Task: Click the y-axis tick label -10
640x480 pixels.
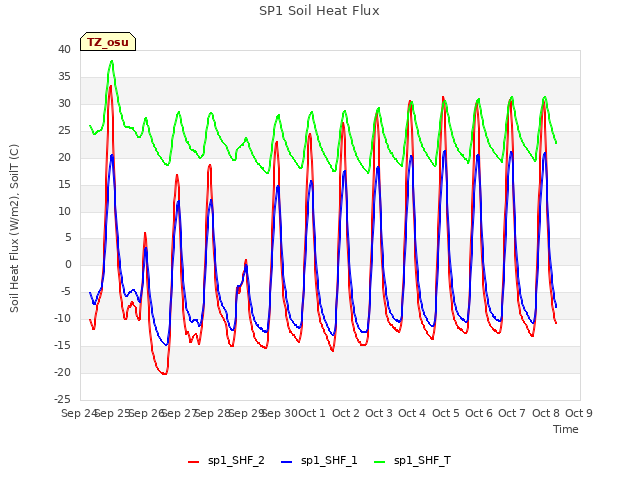Action: [x=62, y=318]
